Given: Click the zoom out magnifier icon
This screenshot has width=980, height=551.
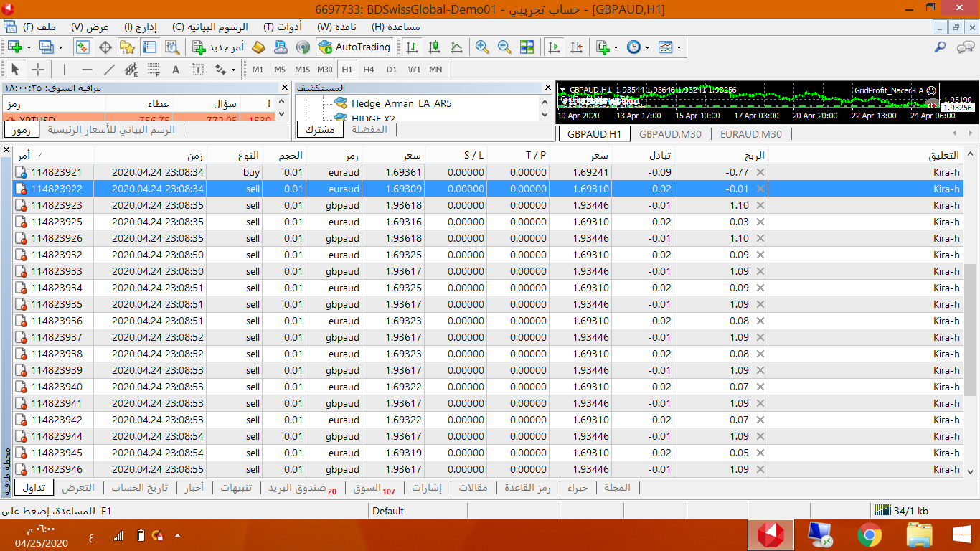Looking at the screenshot, I should tap(504, 47).
